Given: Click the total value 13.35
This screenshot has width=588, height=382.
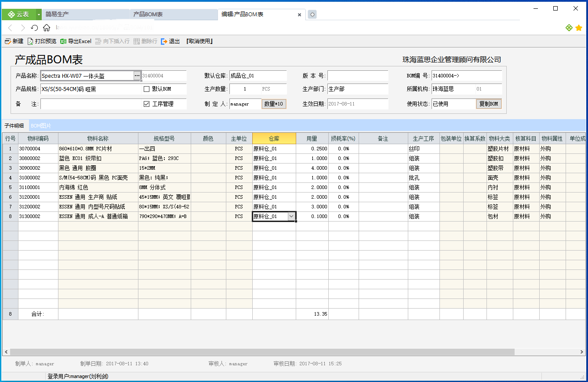Looking at the screenshot, I should (312, 314).
